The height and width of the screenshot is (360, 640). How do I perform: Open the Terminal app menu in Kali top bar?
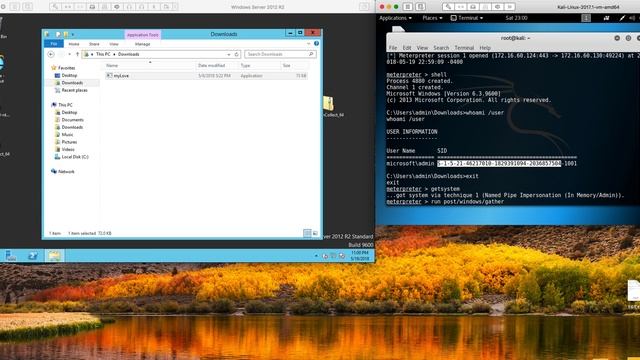tap(467, 18)
